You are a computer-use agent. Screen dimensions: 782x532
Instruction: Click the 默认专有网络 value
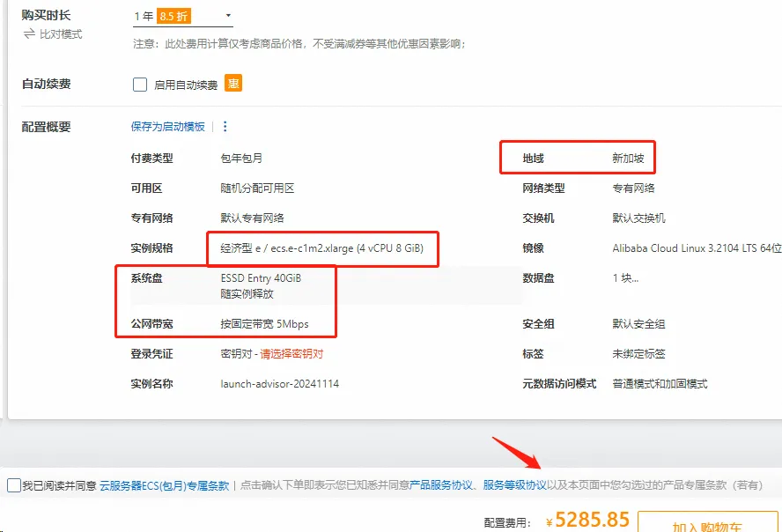click(x=252, y=218)
